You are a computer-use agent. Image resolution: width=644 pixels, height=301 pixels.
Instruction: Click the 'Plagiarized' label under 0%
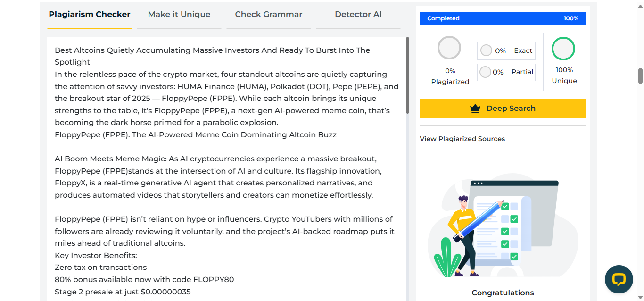tap(450, 82)
